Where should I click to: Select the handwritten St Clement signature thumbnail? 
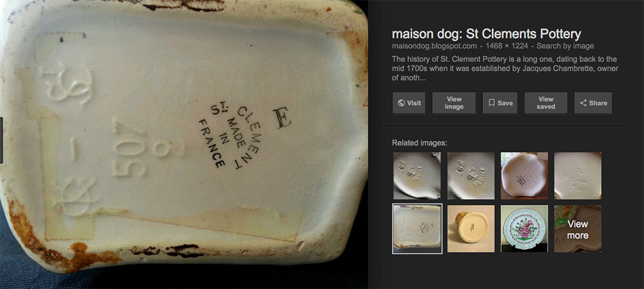pyautogui.click(x=578, y=176)
